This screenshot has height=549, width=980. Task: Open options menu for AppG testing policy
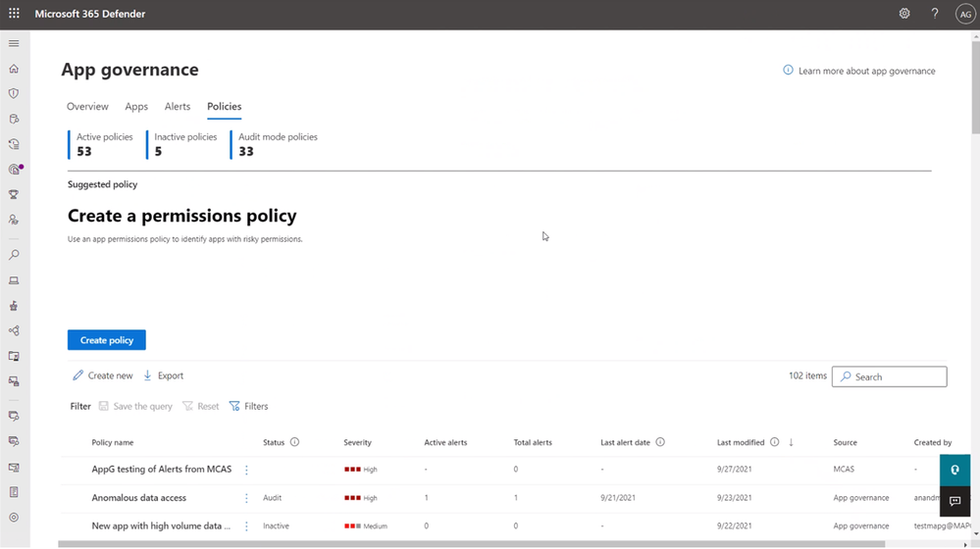(x=246, y=470)
